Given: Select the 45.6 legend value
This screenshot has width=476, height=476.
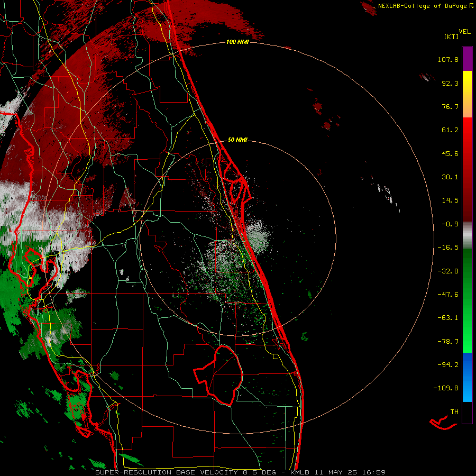Looking at the screenshot, I should [x=450, y=153].
